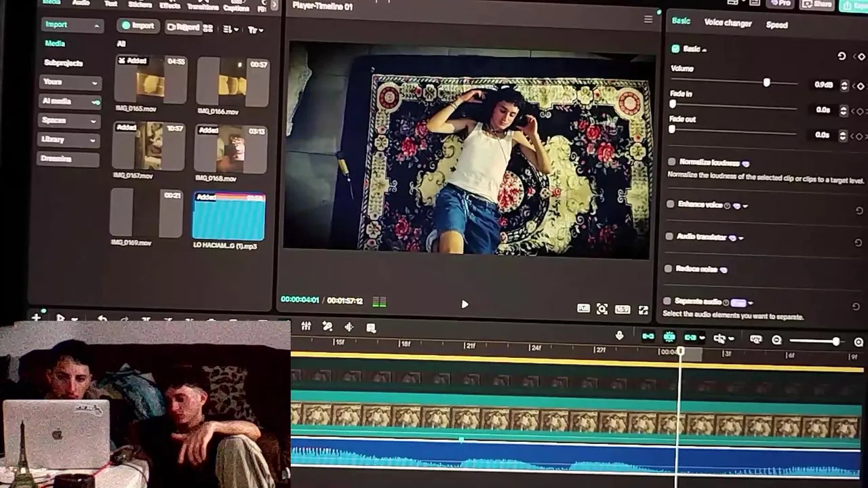868x488 pixels.
Task: Open Enhance voice options dropdown arrow
Action: (x=745, y=206)
